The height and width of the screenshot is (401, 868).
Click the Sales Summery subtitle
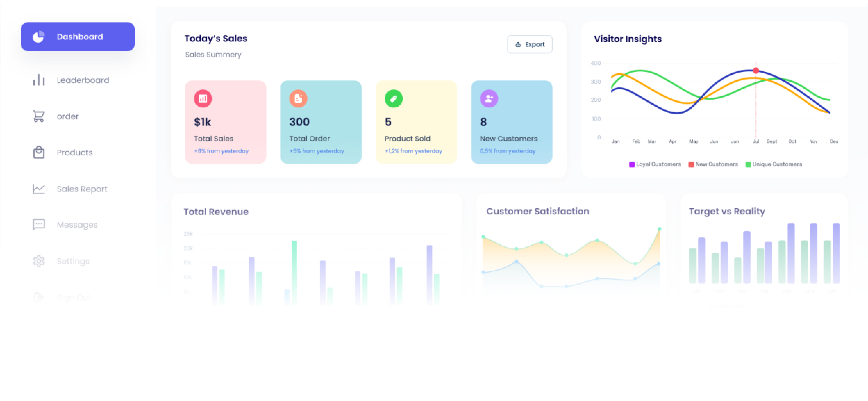[213, 55]
